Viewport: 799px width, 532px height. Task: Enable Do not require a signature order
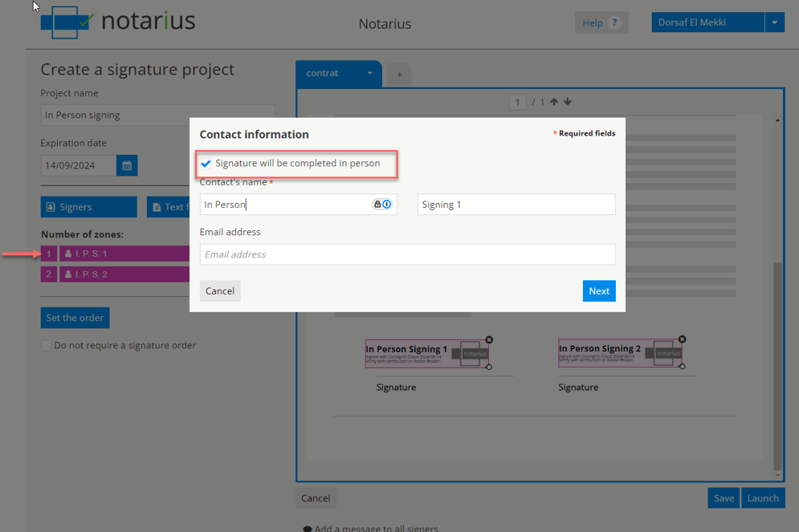tap(46, 346)
